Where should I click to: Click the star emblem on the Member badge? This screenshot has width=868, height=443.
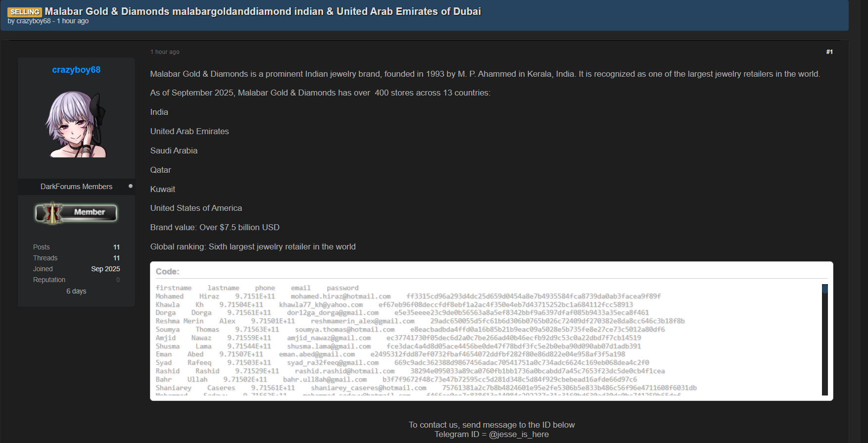(x=51, y=213)
